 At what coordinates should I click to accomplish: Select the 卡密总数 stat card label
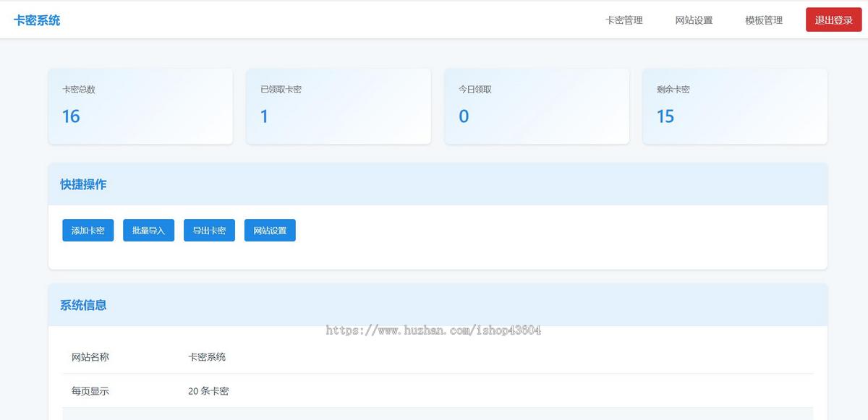pos(79,90)
